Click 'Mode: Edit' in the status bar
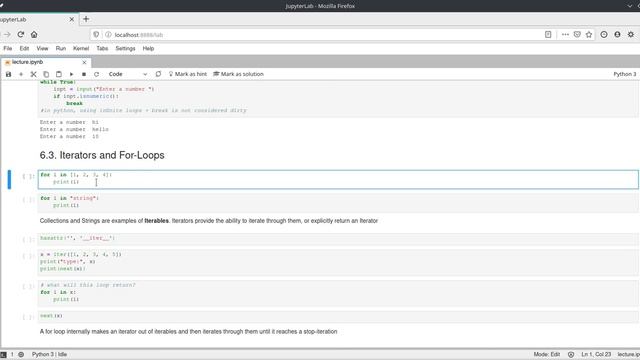This screenshot has width=640, height=360. click(547, 354)
